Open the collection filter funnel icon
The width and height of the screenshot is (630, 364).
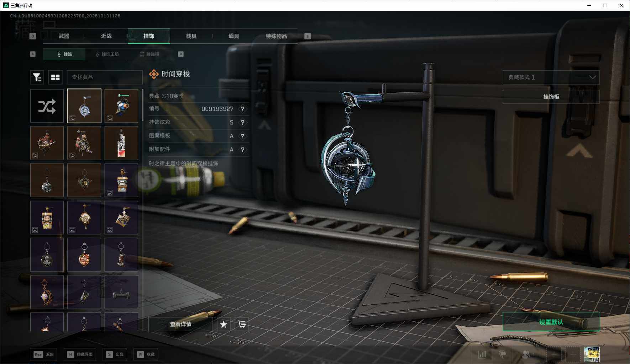37,77
